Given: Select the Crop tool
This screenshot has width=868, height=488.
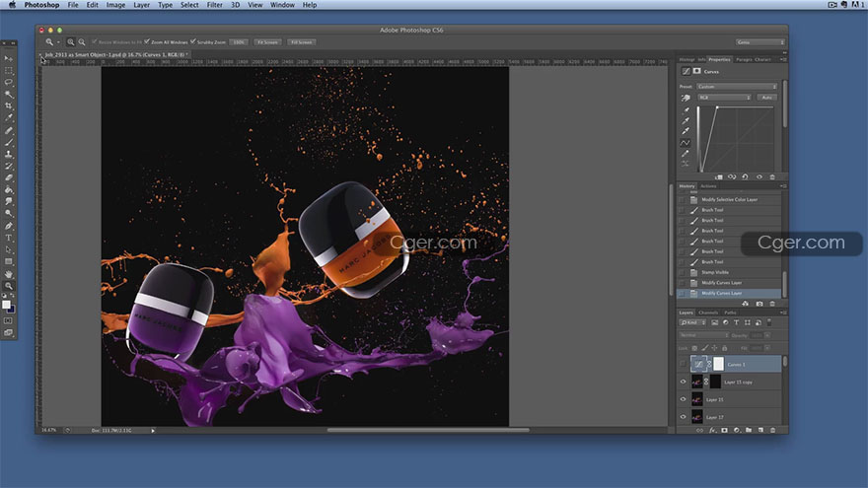Looking at the screenshot, I should coord(8,105).
